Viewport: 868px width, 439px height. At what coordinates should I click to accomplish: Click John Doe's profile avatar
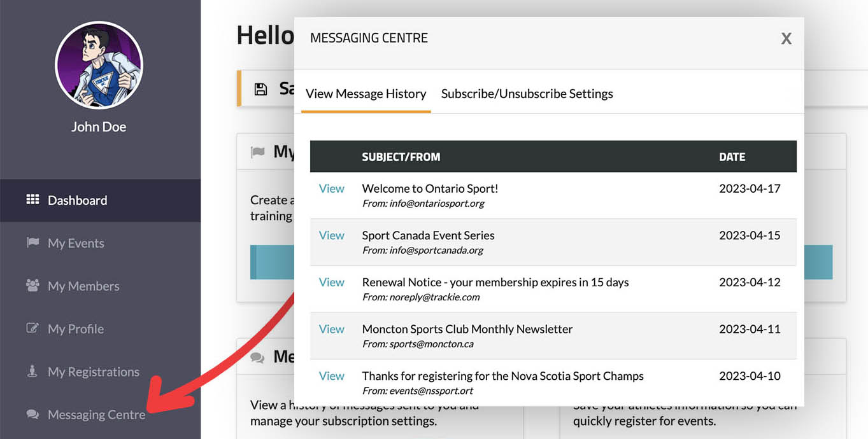99,66
